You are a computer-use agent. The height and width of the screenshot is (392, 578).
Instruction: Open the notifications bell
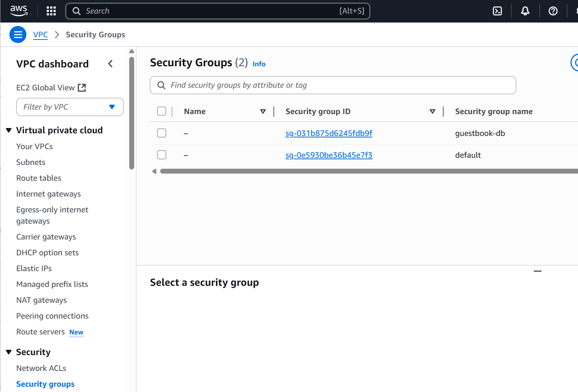(x=525, y=11)
